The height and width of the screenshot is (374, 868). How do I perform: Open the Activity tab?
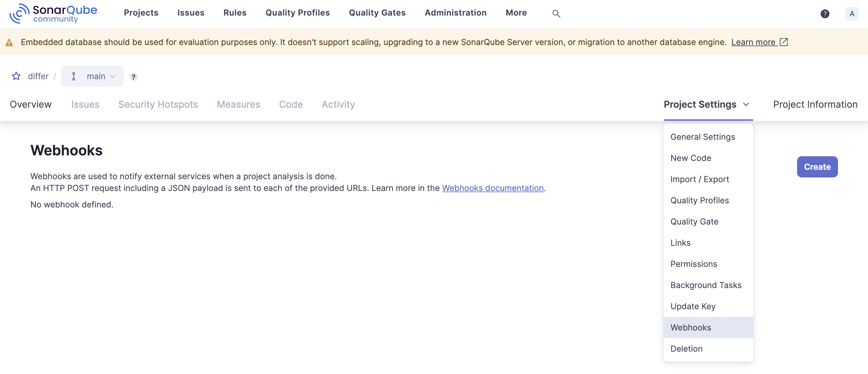pos(338,104)
